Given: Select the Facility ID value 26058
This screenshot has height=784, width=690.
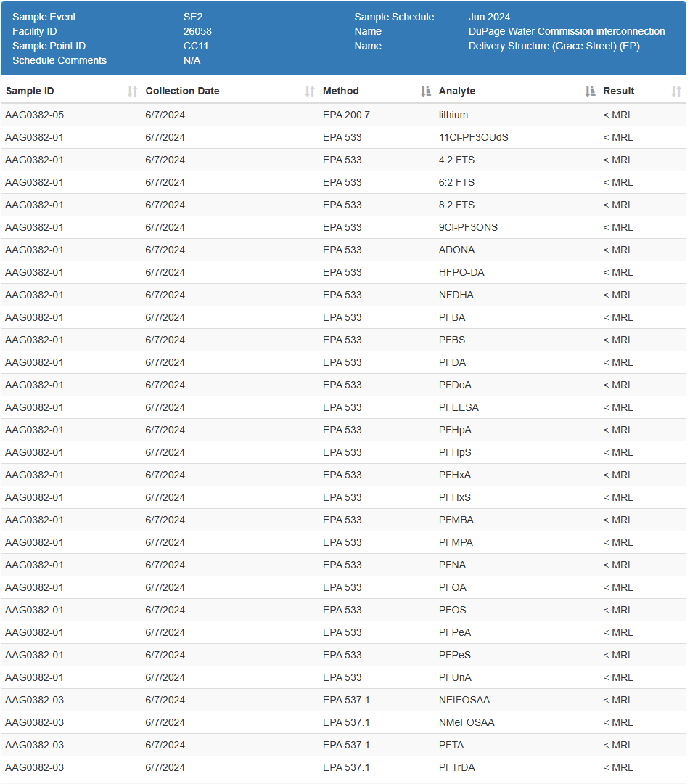Looking at the screenshot, I should click(x=197, y=31).
